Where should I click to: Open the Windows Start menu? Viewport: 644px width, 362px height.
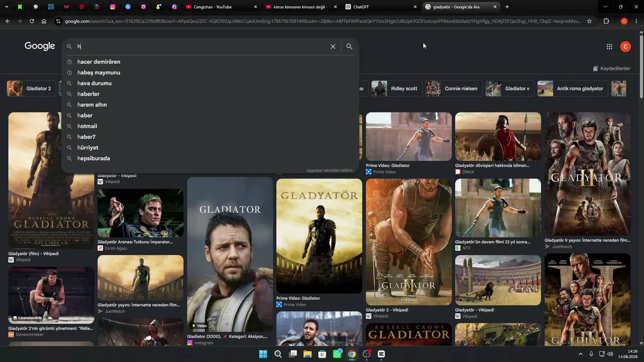(263, 354)
